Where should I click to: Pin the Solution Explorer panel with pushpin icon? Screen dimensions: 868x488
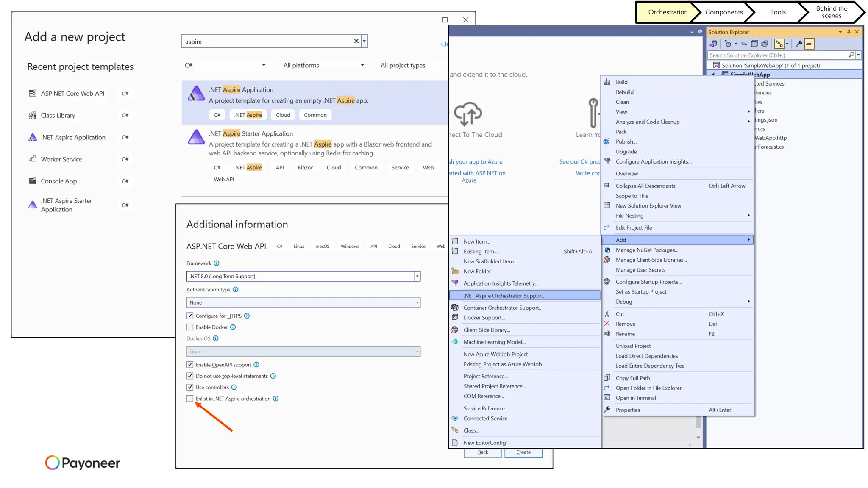click(849, 32)
